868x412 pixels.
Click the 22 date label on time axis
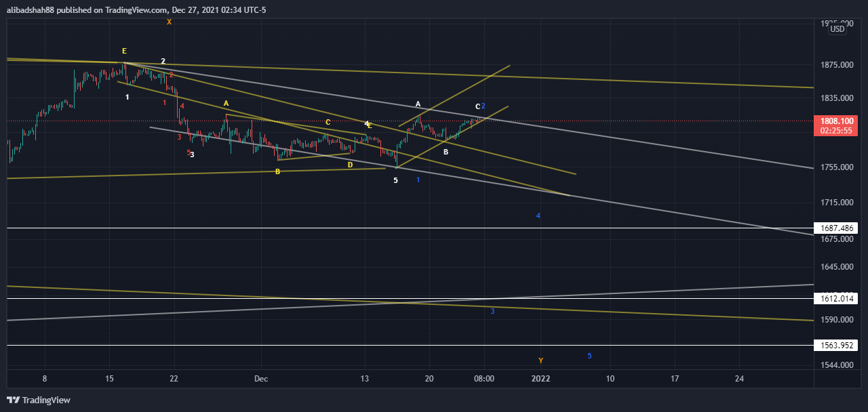tap(174, 378)
